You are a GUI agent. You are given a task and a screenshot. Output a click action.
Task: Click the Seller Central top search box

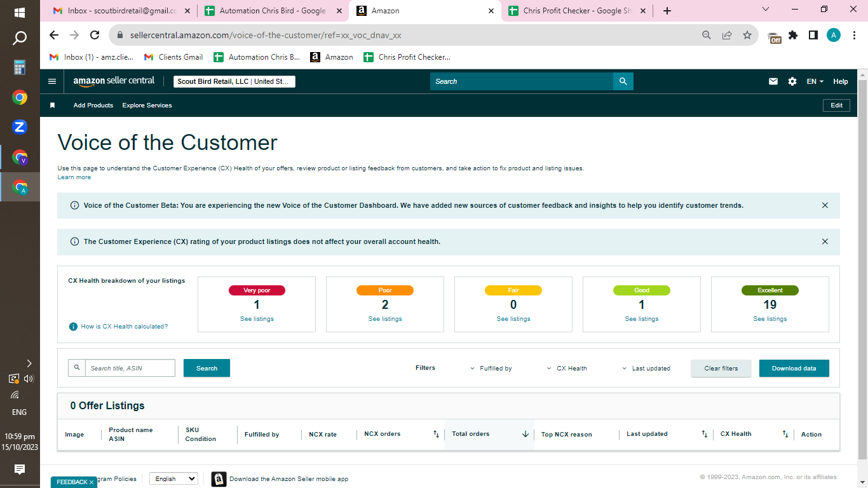tap(522, 81)
